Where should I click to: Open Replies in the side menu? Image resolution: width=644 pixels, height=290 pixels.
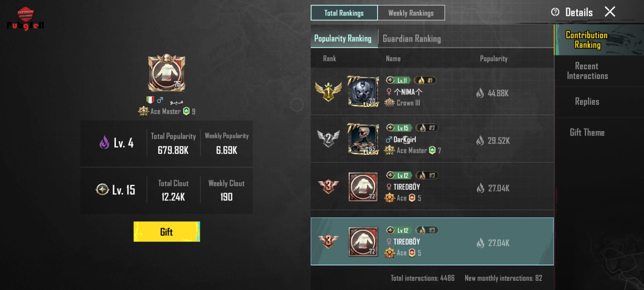pyautogui.click(x=587, y=102)
